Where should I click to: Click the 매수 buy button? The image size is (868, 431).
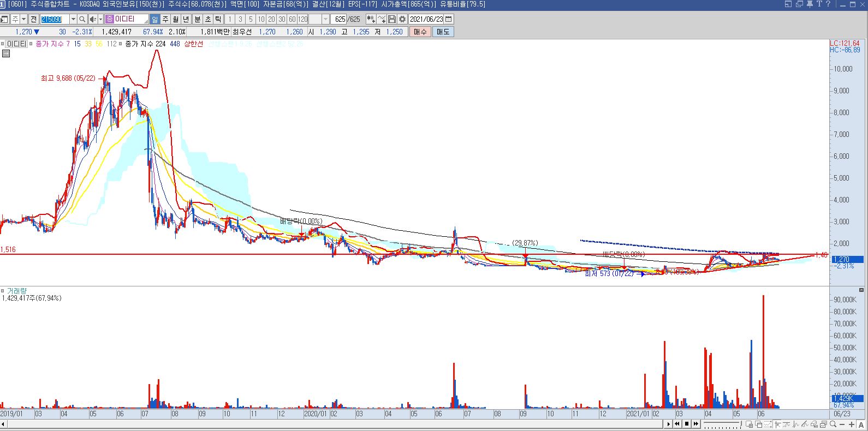point(420,32)
